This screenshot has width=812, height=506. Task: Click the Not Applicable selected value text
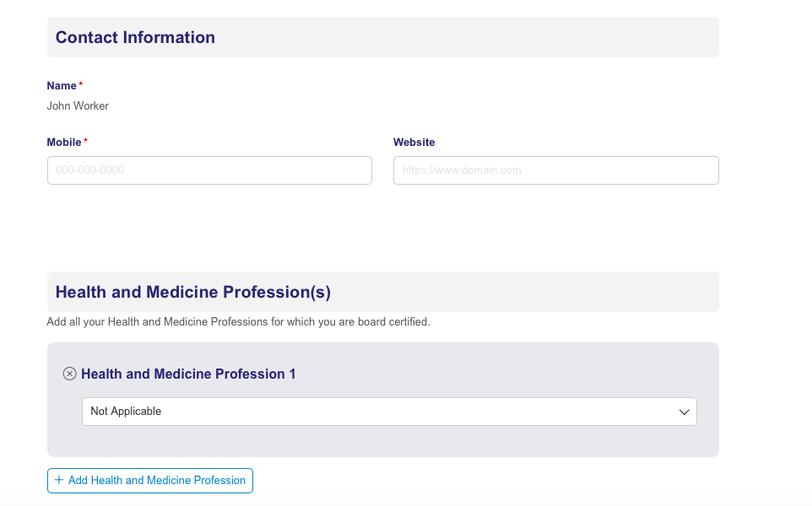(126, 412)
